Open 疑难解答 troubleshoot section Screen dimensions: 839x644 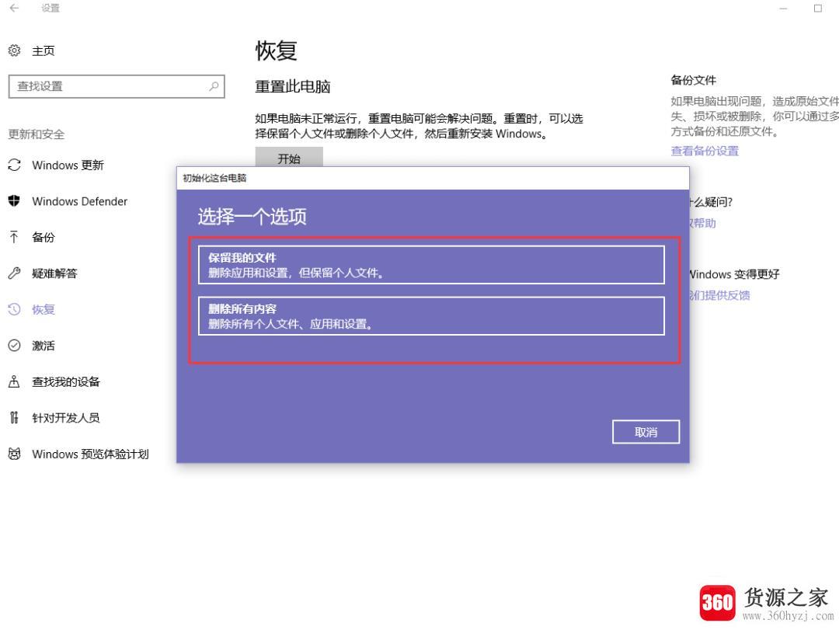(x=54, y=274)
